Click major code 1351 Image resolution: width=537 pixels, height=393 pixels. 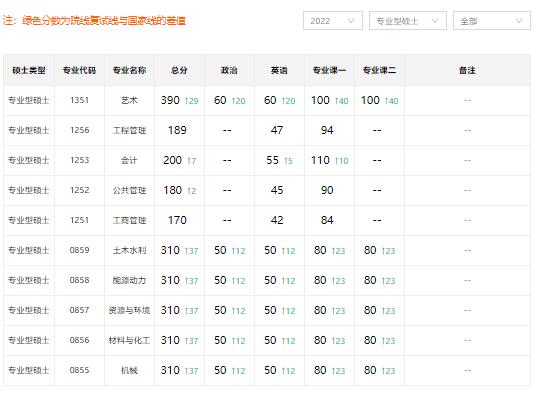coord(79,100)
